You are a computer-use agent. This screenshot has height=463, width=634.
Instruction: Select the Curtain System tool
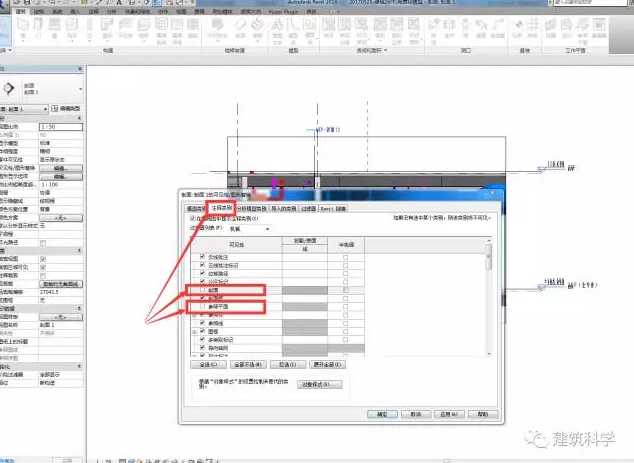161,31
